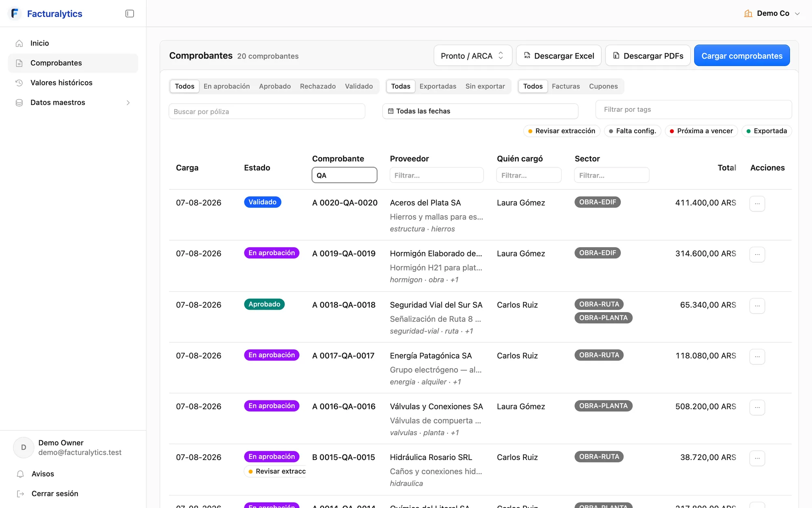The width and height of the screenshot is (812, 508).
Task: Select the Exportadas filter option
Action: pos(438,86)
